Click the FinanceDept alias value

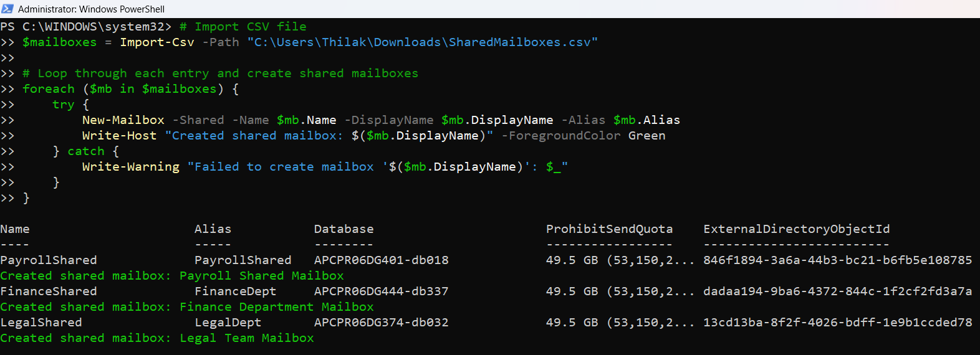pos(235,291)
